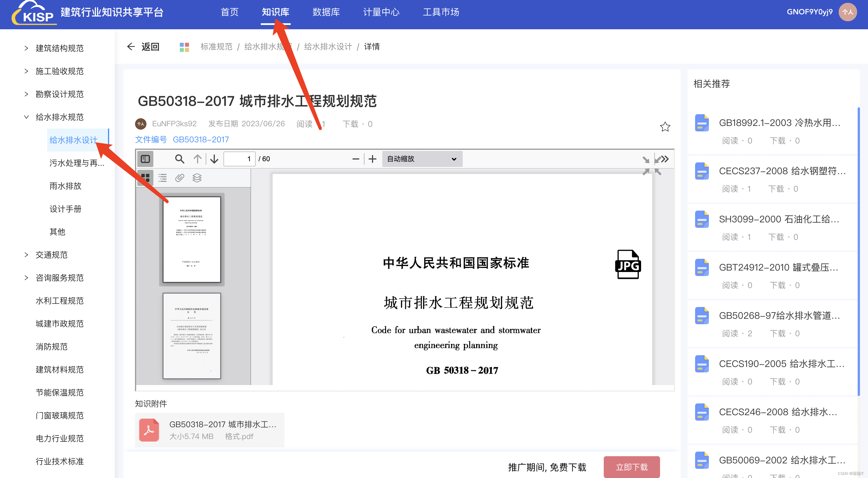Switch to the 数据库 tab
The width and height of the screenshot is (868, 478).
[x=326, y=12]
